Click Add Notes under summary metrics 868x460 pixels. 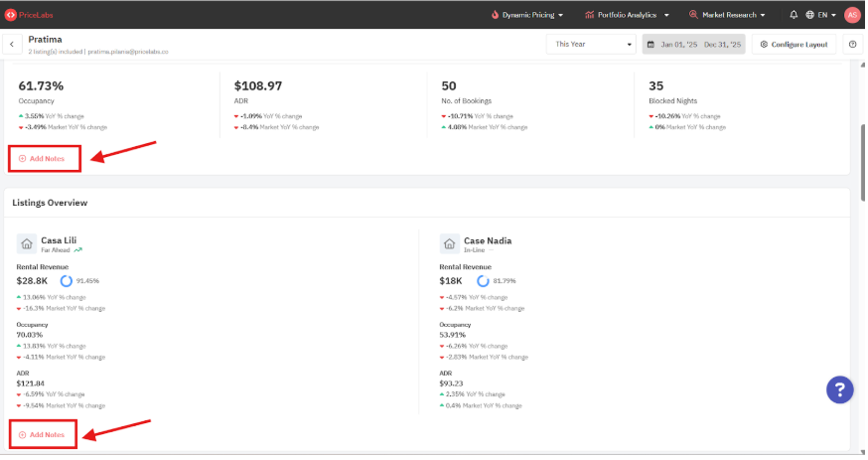tap(43, 158)
